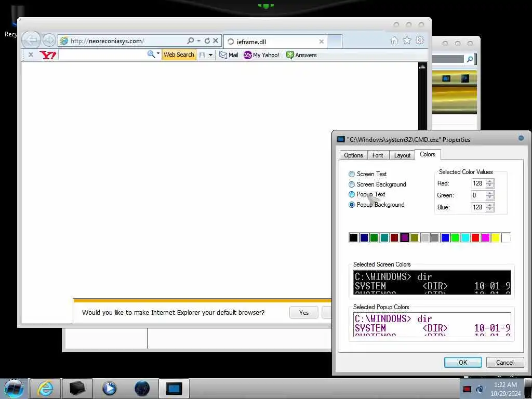
Task: Switch to the Layout tab
Action: pos(402,155)
